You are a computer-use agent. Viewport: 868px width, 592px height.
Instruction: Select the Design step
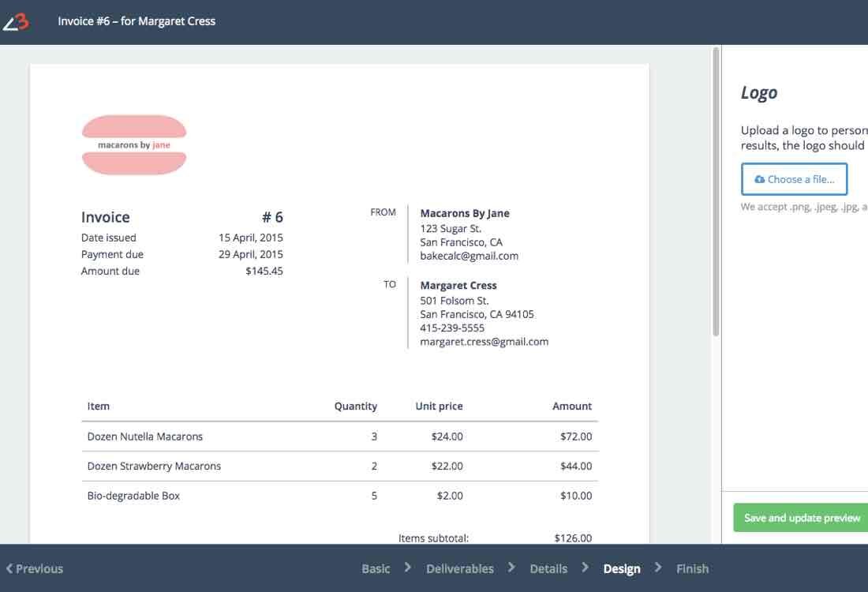point(622,568)
